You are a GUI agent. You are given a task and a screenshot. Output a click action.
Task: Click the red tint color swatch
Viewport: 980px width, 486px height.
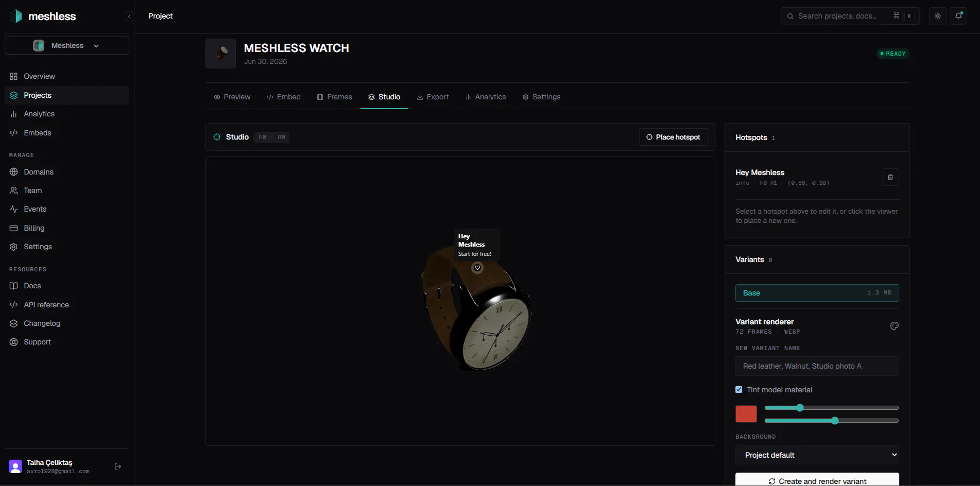[746, 414]
